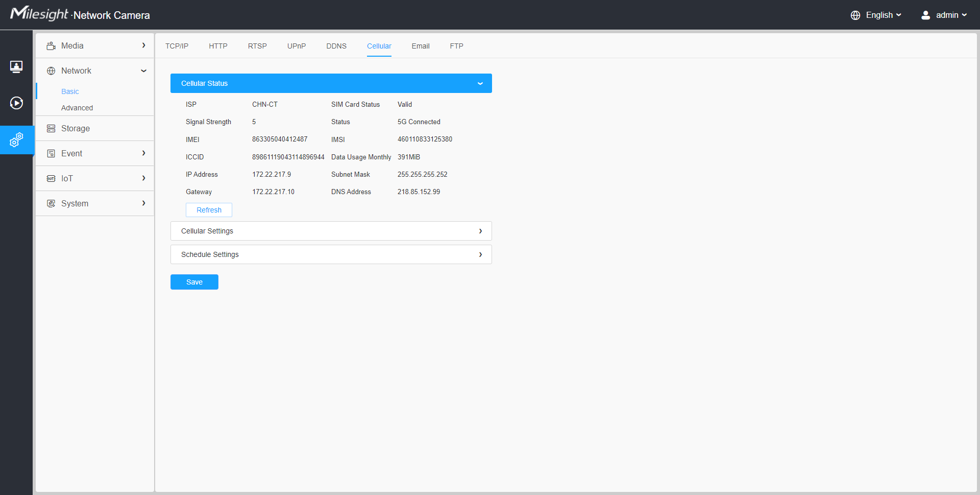Click the System menu label
This screenshot has width=980, height=495.
click(x=75, y=204)
